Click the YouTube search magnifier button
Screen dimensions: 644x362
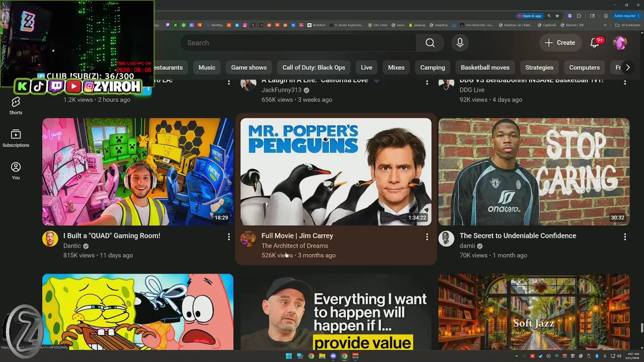(x=430, y=43)
